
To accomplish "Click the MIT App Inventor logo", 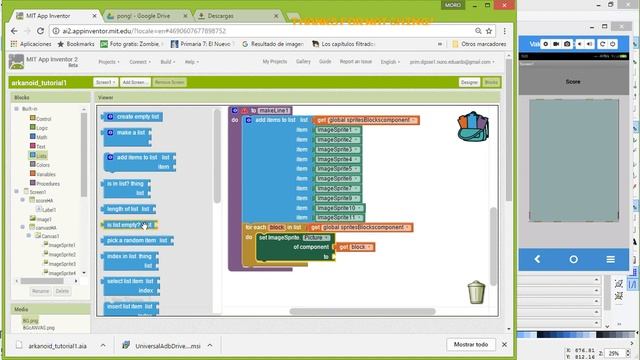I will [x=16, y=62].
